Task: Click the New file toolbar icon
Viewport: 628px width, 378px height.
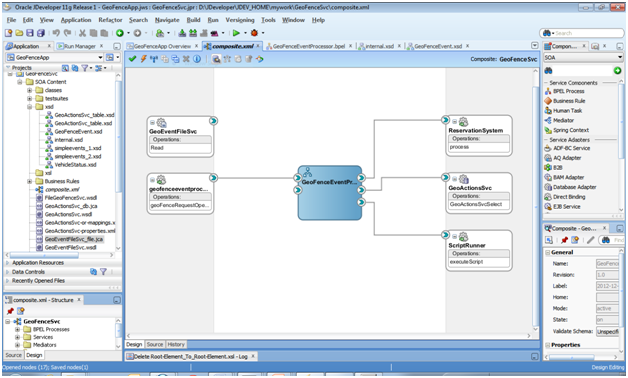Action: pyautogui.click(x=8, y=33)
